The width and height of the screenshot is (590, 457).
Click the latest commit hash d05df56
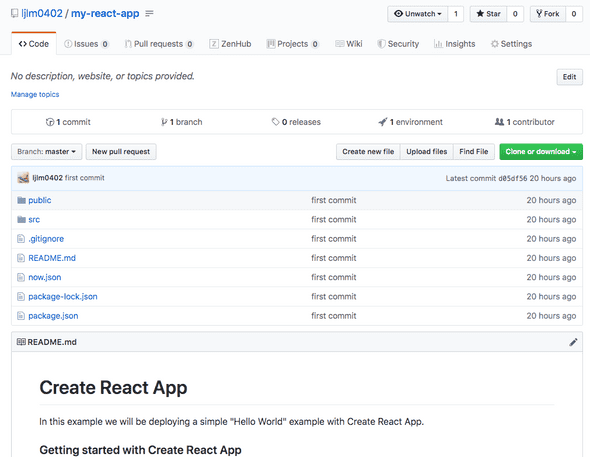point(512,178)
